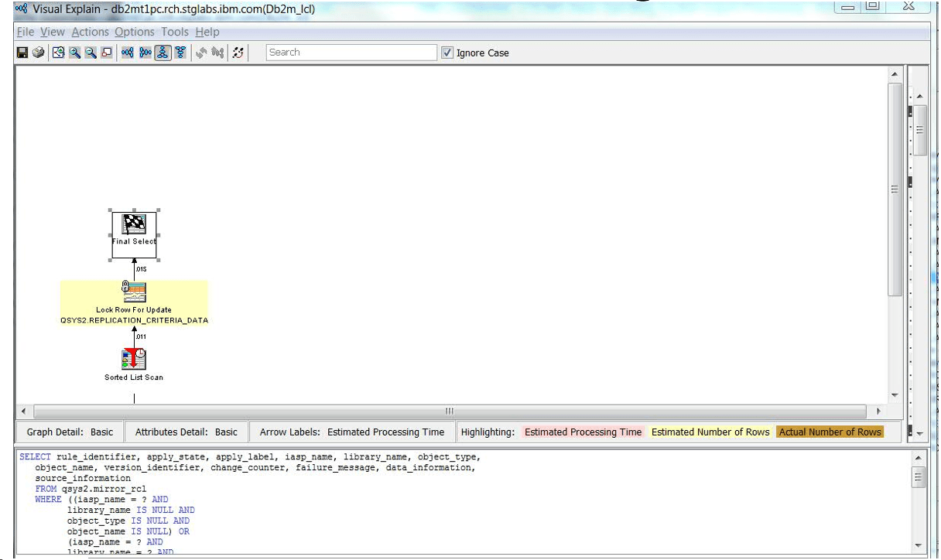Toggle the refresh statistics icon
Screen dimensions: 941x560
(238, 52)
